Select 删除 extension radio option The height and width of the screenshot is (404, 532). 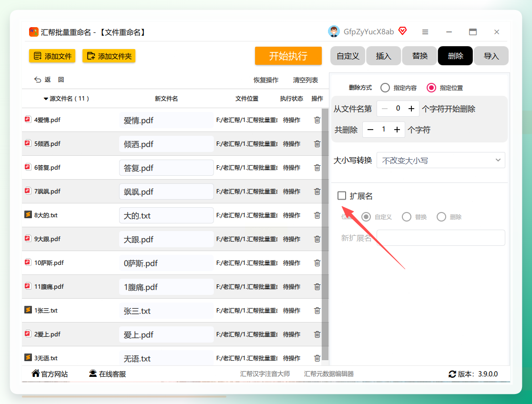click(441, 217)
